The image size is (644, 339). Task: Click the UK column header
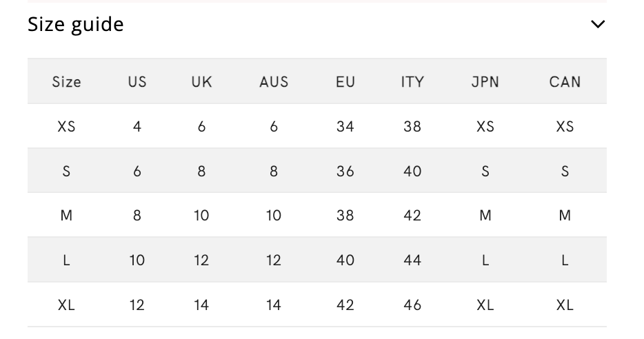coord(201,82)
